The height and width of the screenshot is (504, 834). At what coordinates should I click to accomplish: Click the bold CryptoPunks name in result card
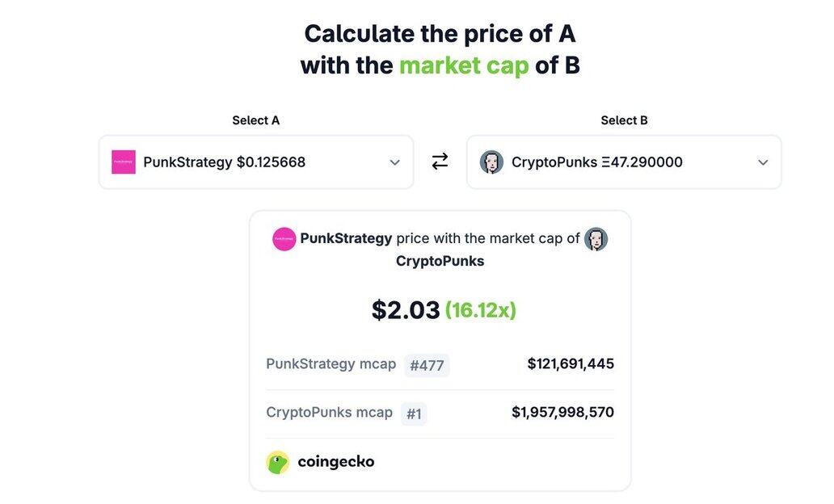[x=440, y=261]
